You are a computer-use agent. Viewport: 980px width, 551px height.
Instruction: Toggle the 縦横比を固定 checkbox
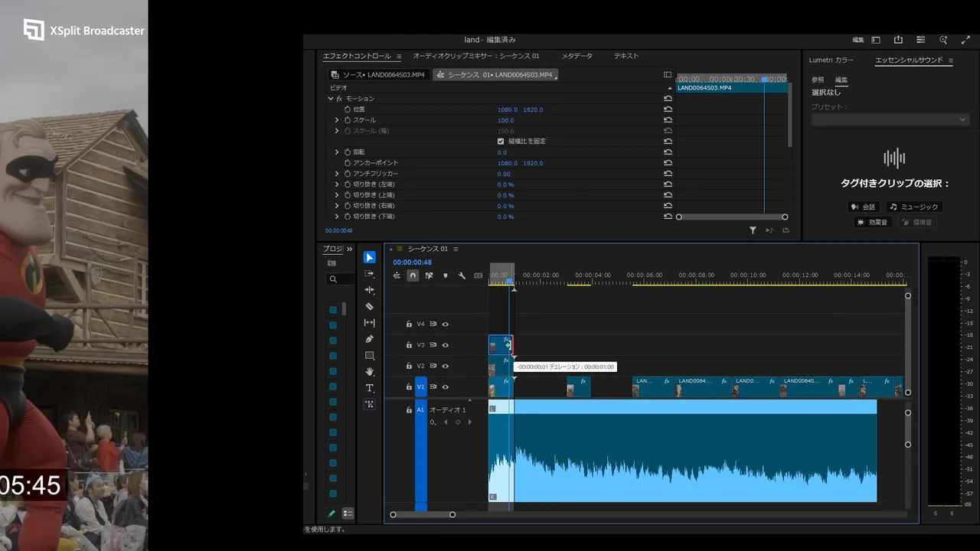click(501, 142)
